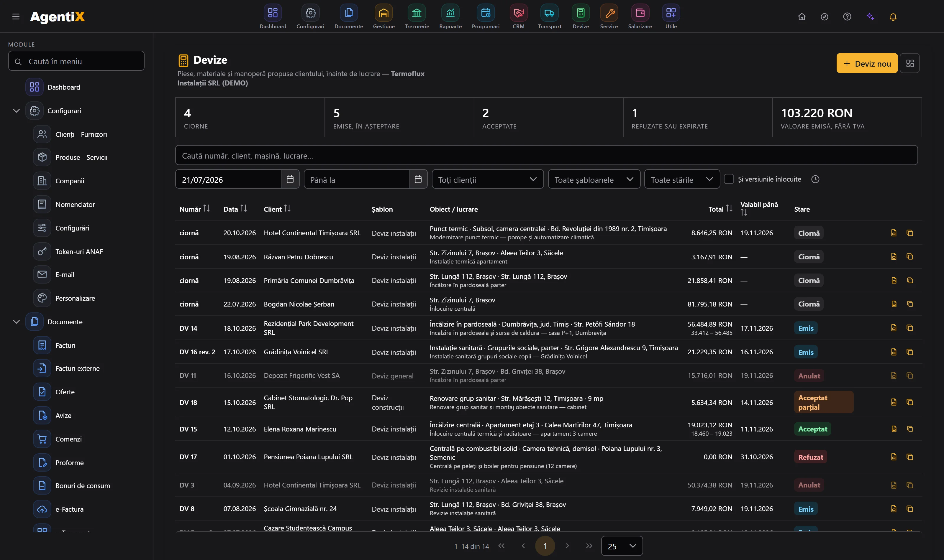The width and height of the screenshot is (944, 560).
Task: Open document icon for DV 14 row
Action: click(893, 328)
